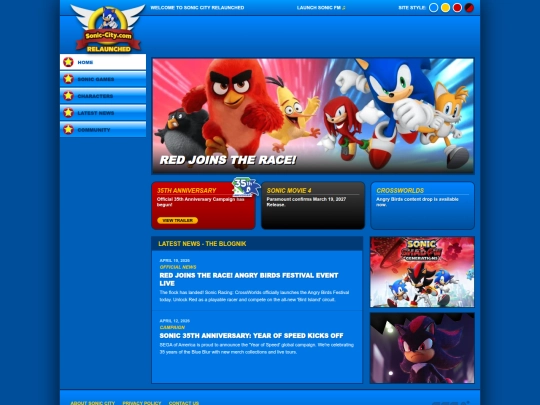The width and height of the screenshot is (540, 405).
Task: Open the Year of Speed Kicks Off headline
Action: click(251, 335)
